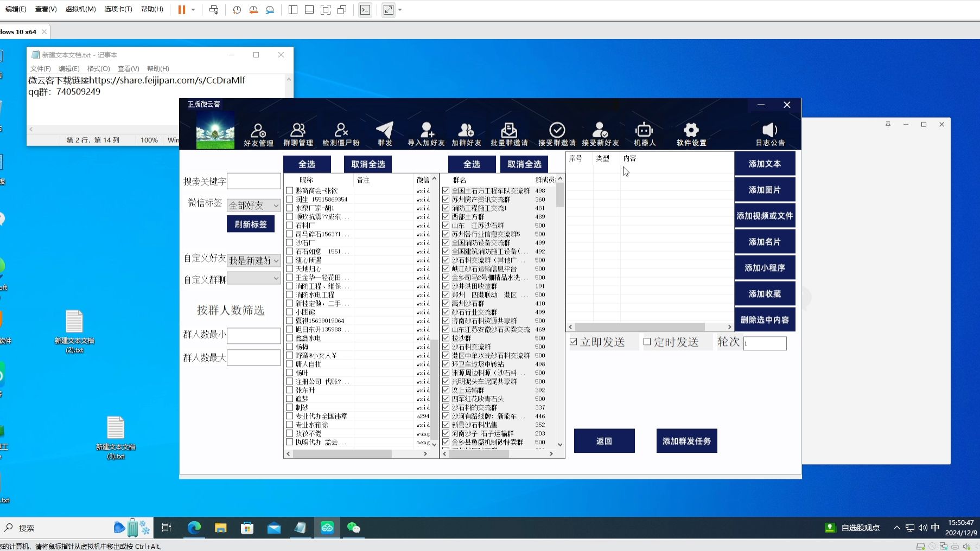This screenshot has height=551, width=980.
Task: Show hidden system tray icons chevron
Action: [896, 528]
